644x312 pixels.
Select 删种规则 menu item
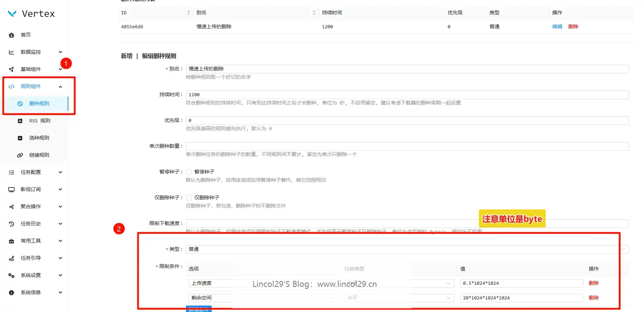click(x=39, y=104)
